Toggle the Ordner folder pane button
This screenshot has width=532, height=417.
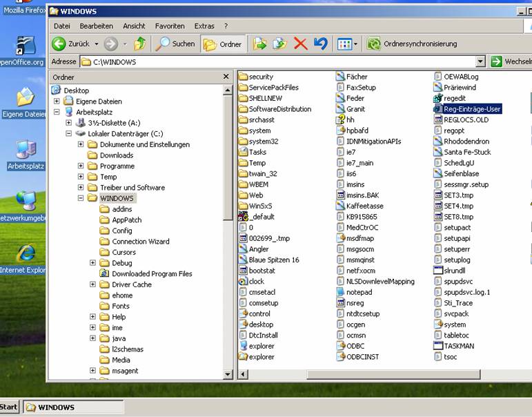point(223,44)
